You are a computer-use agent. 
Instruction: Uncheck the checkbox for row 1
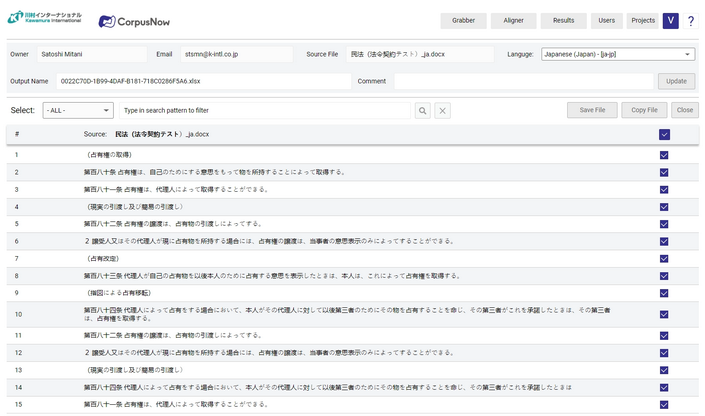(x=664, y=155)
